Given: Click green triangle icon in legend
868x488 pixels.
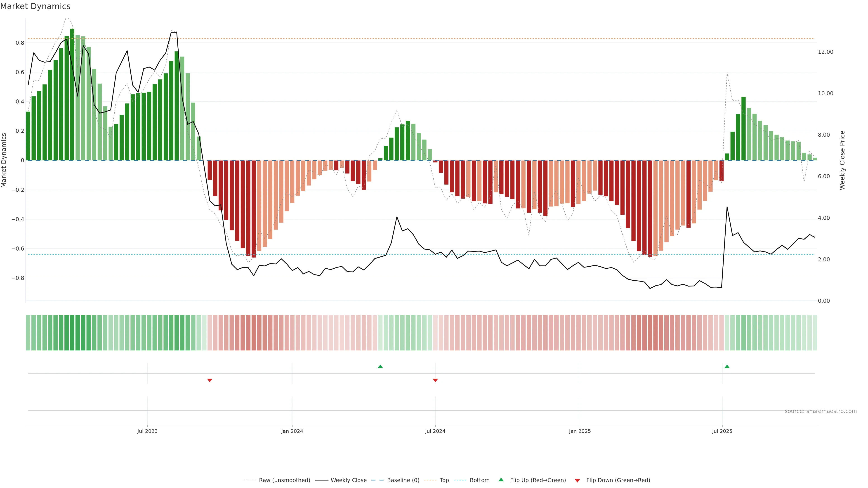Looking at the screenshot, I should (x=501, y=480).
